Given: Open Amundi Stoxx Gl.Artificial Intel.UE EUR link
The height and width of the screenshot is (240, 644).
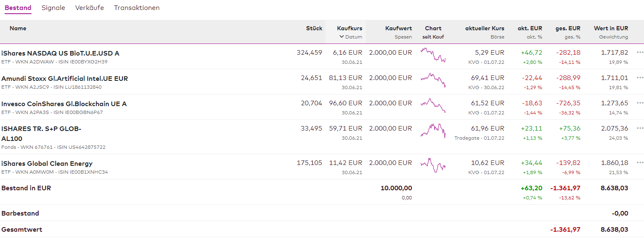Looking at the screenshot, I should click(x=64, y=79).
